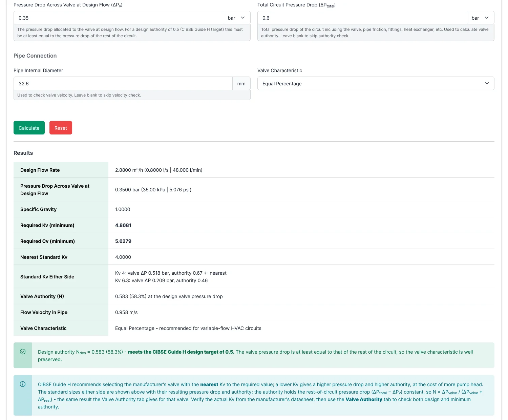Click the Flow Velocity value 0.958 m/s
Image resolution: width=508 pixels, height=420 pixels.
[x=126, y=312]
